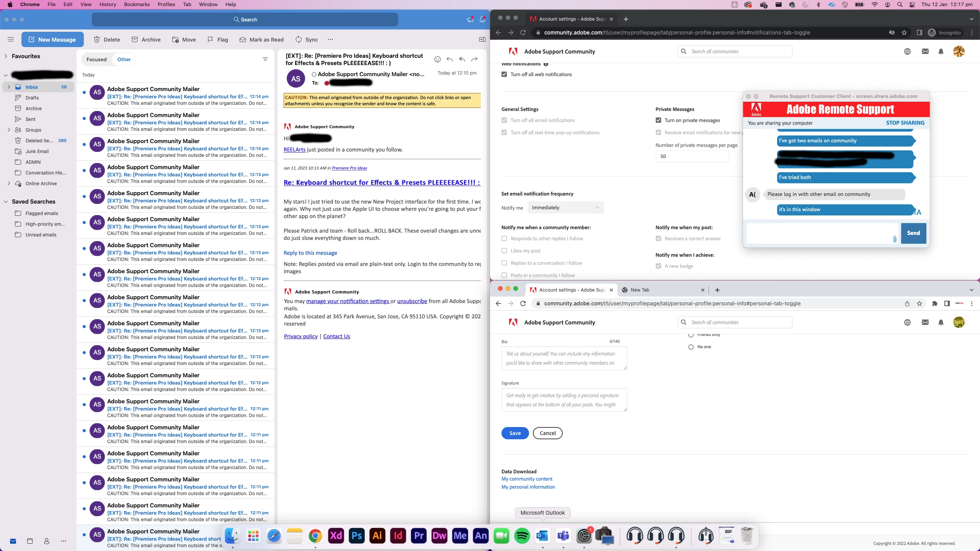Click the paperclip attachment icon in the Remote Support chat
Viewport: 980px width, 551px height.
895,239
